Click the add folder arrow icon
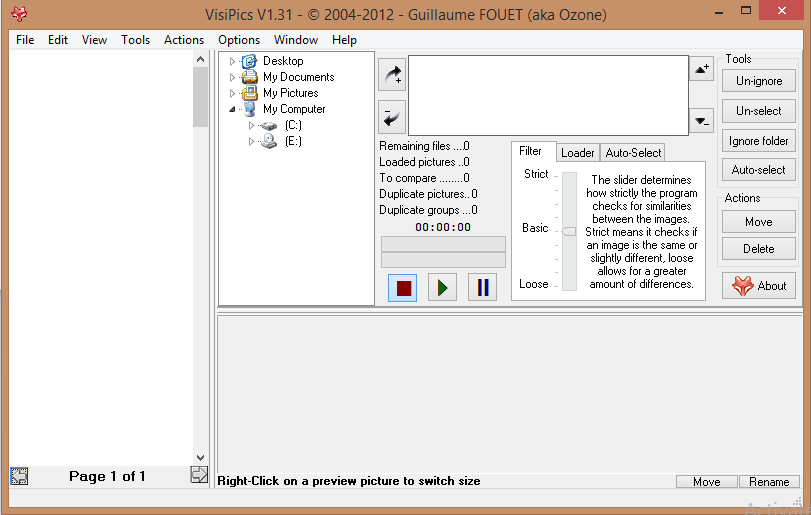The height and width of the screenshot is (515, 811). [x=392, y=75]
